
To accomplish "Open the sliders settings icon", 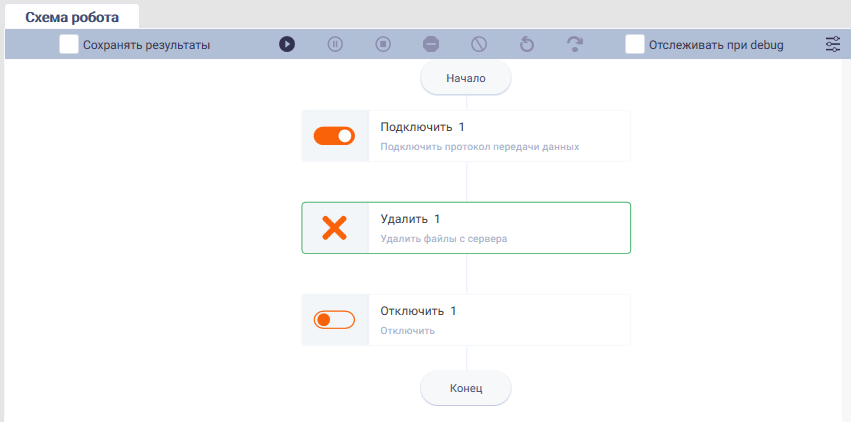I will tap(833, 44).
